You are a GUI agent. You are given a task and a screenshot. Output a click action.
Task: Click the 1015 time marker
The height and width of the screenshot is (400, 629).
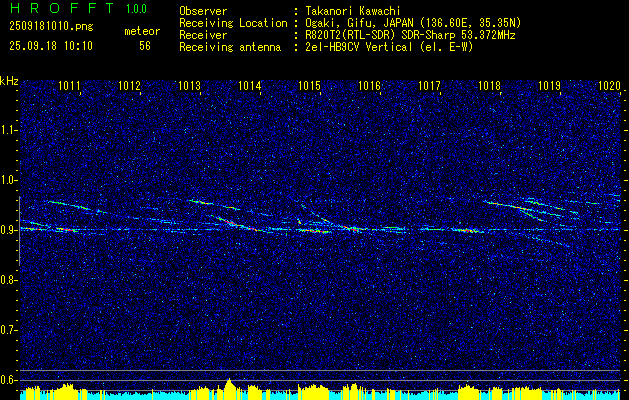pyautogui.click(x=310, y=85)
